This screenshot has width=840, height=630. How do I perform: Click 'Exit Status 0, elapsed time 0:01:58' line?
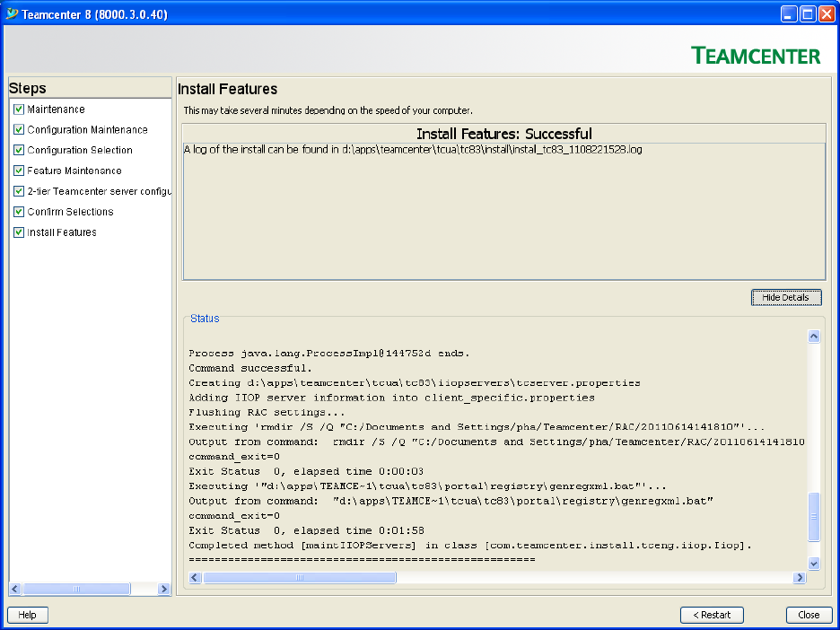pyautogui.click(x=306, y=530)
